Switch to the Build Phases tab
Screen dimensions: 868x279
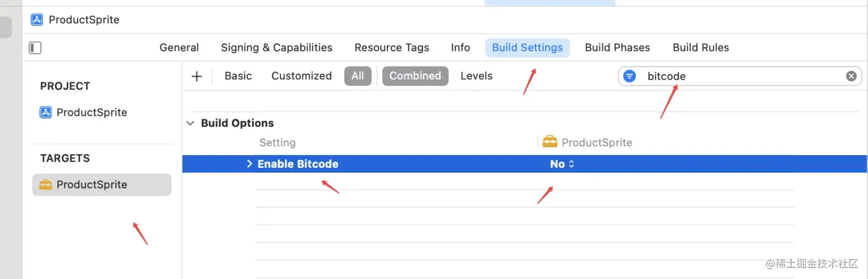coord(617,47)
